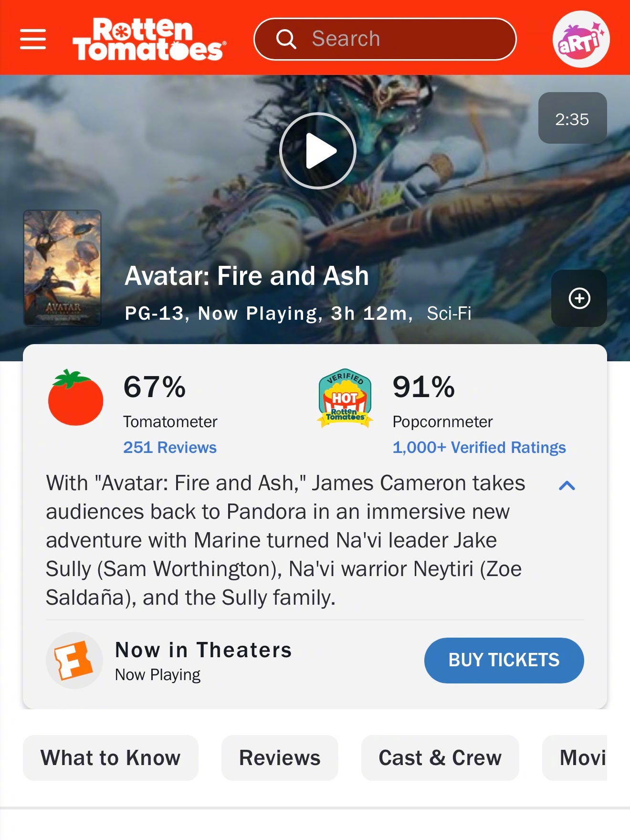Select the What to Know tab
Screen dimensions: 630x840
tap(111, 758)
